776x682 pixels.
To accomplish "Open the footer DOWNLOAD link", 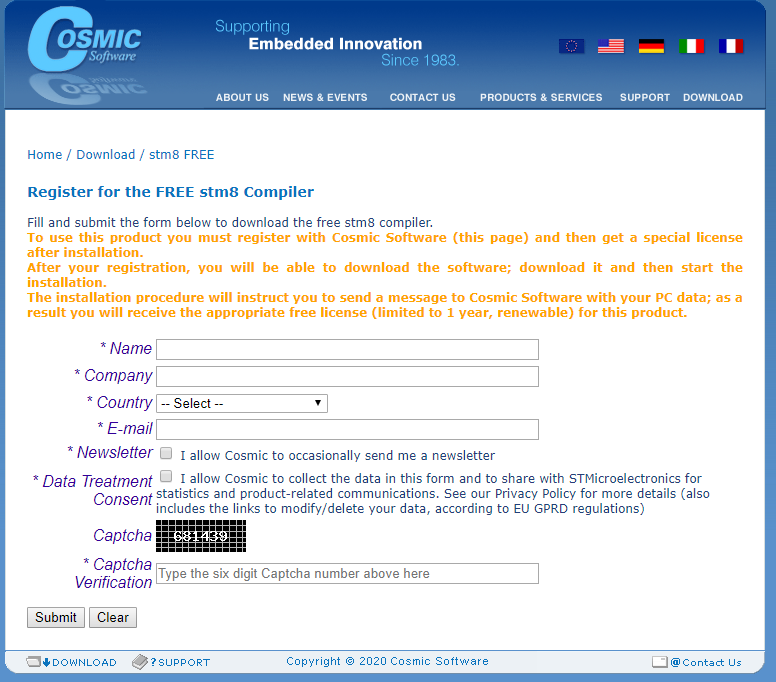I will click(84, 663).
